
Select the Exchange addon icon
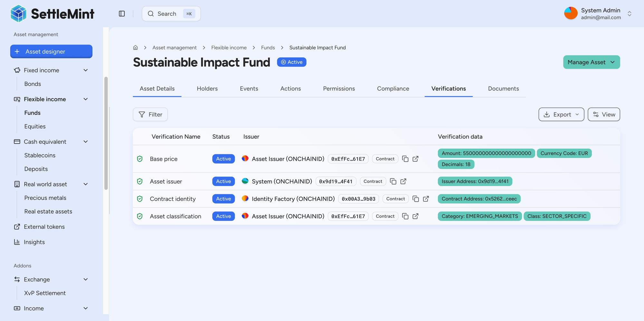click(x=17, y=279)
